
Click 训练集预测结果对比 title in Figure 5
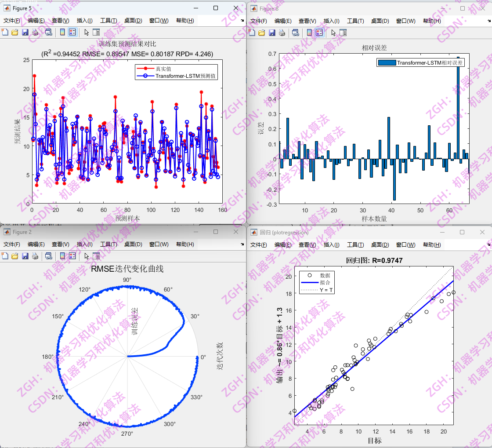pos(127,44)
